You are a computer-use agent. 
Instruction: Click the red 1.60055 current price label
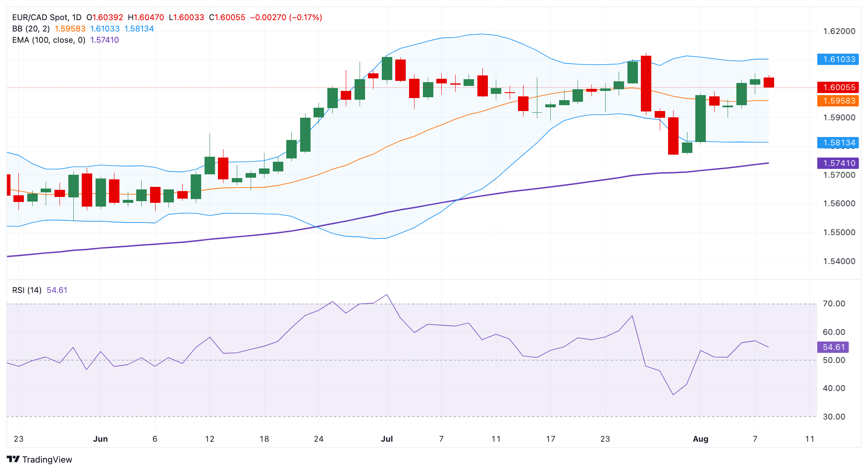coord(838,88)
